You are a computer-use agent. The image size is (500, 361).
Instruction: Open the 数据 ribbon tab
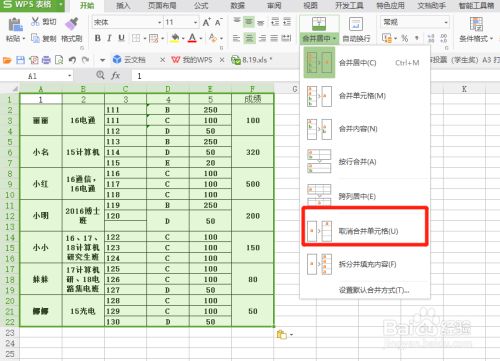[238, 5]
